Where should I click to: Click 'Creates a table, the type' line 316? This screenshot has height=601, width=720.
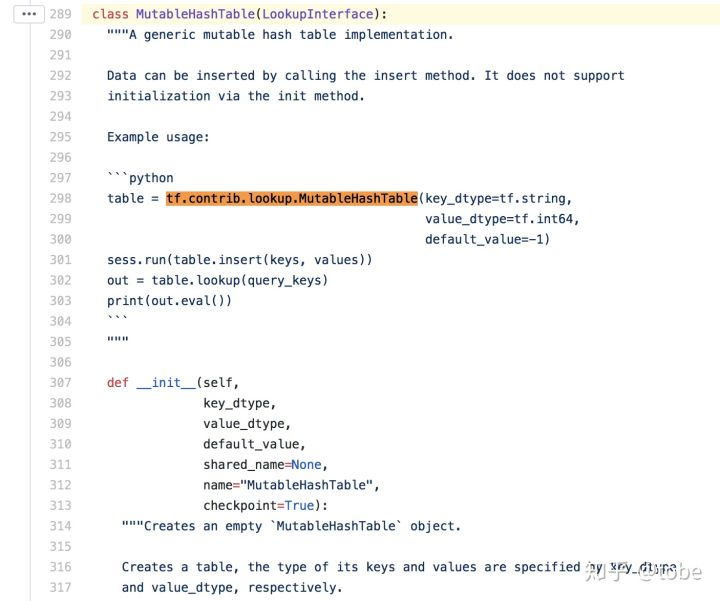point(399,567)
